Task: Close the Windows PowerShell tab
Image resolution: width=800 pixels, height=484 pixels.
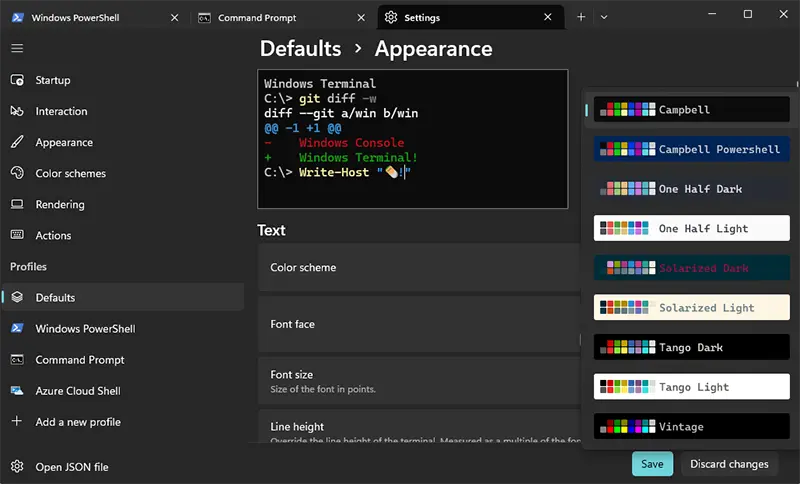Action: 174,17
